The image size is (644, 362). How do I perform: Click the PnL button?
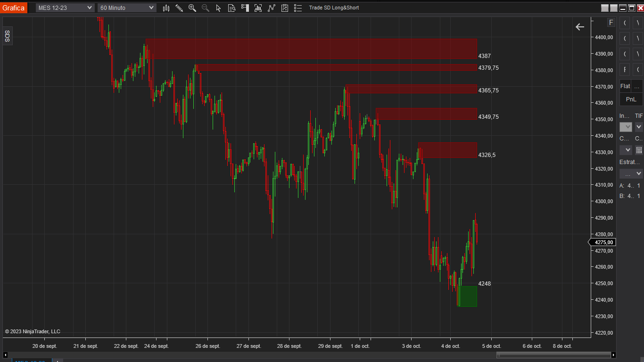click(x=631, y=99)
